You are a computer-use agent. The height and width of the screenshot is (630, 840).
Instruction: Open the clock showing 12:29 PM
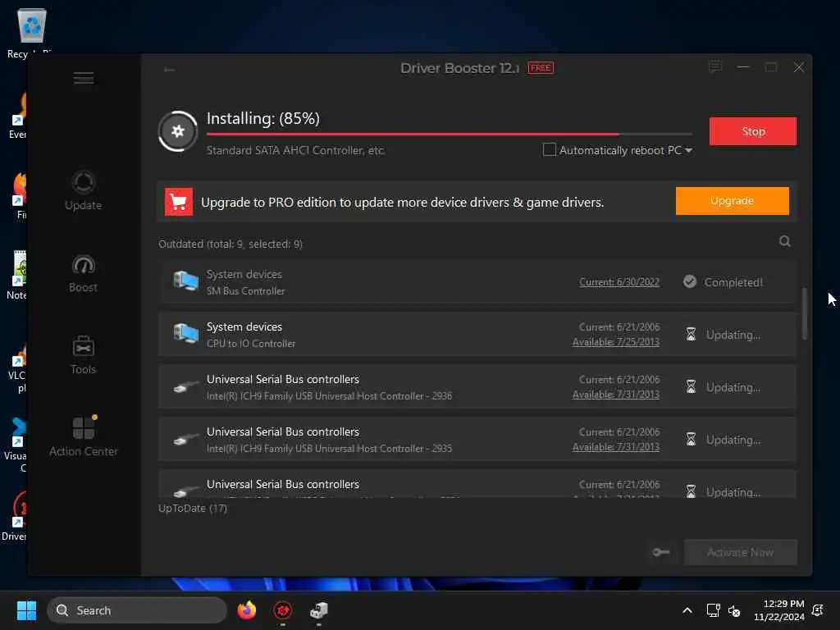tap(778, 610)
